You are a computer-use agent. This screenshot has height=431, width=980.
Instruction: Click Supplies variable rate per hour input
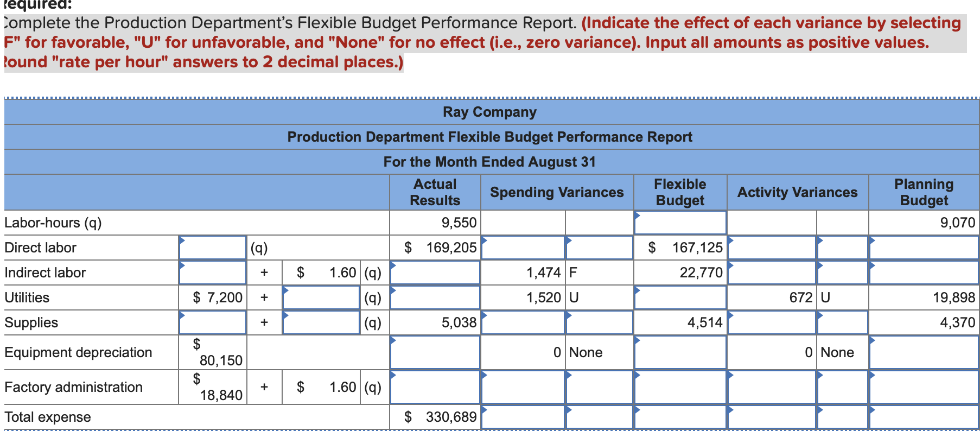tap(321, 322)
